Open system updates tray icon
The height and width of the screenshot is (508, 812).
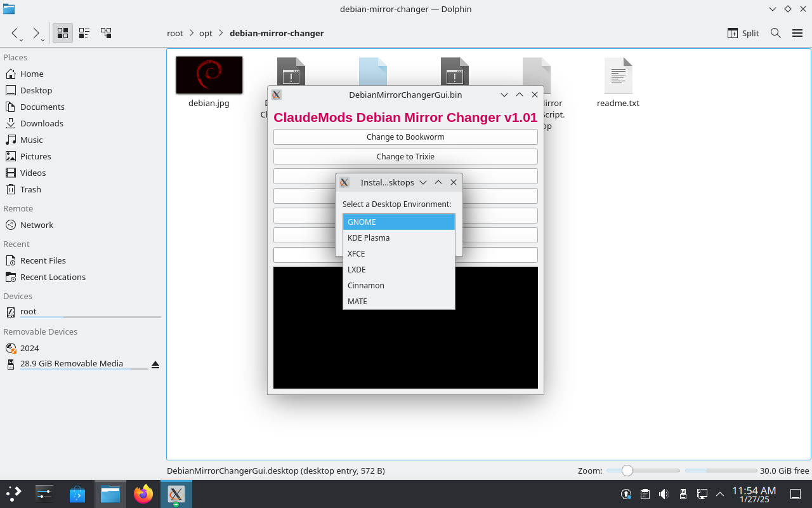626,494
